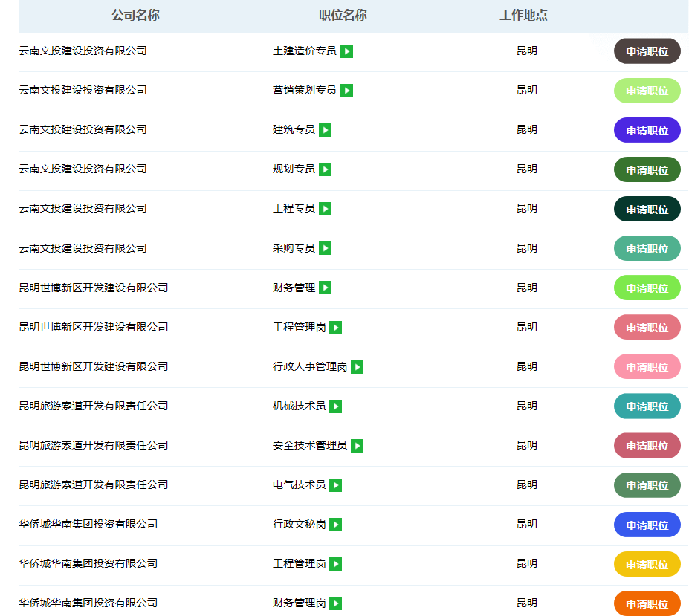Select the 职位名称 column header
The height and width of the screenshot is (616, 689).
pyautogui.click(x=343, y=16)
